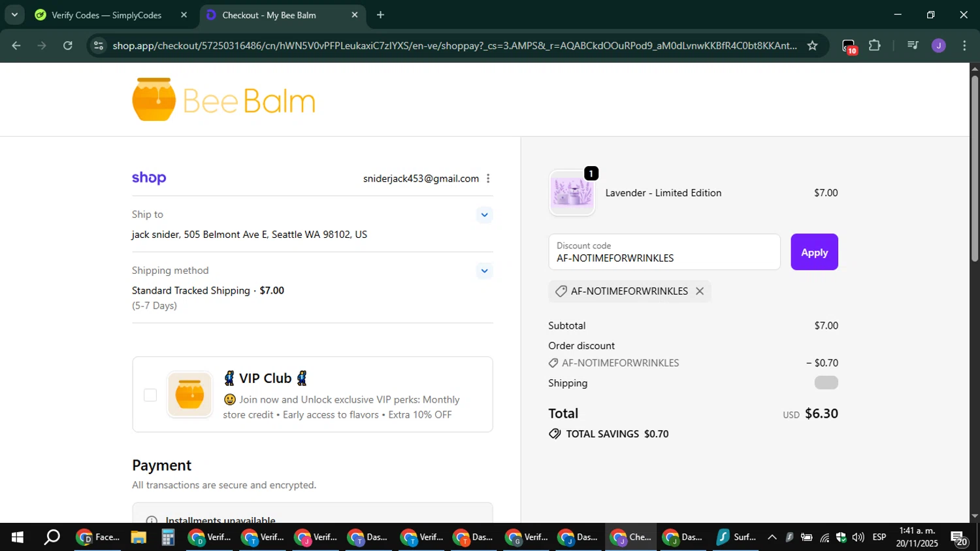This screenshot has width=980, height=551.
Task: Click the Total Savings tag icon
Action: [555, 434]
